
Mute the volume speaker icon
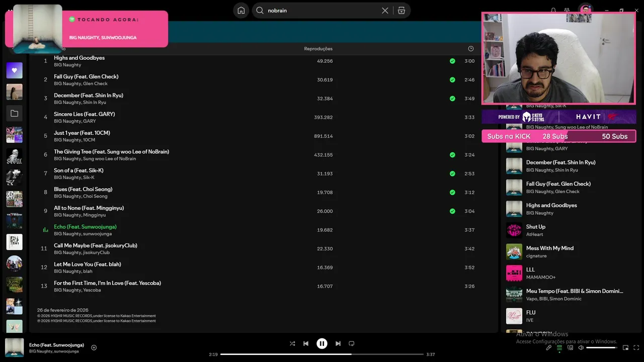coord(581,347)
